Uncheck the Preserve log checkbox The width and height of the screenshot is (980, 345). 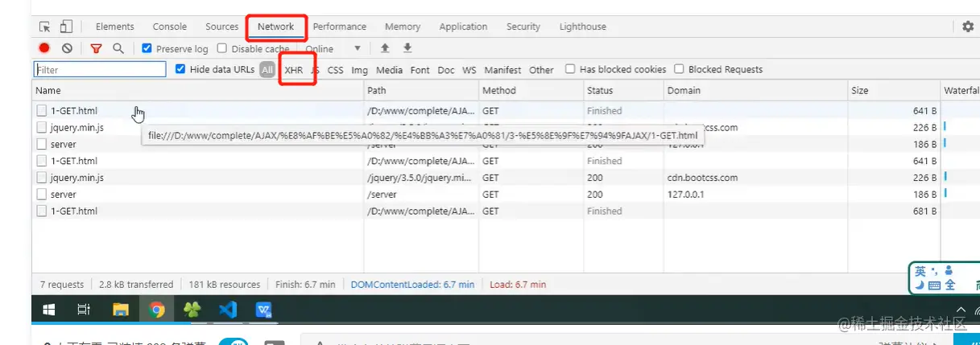[147, 48]
